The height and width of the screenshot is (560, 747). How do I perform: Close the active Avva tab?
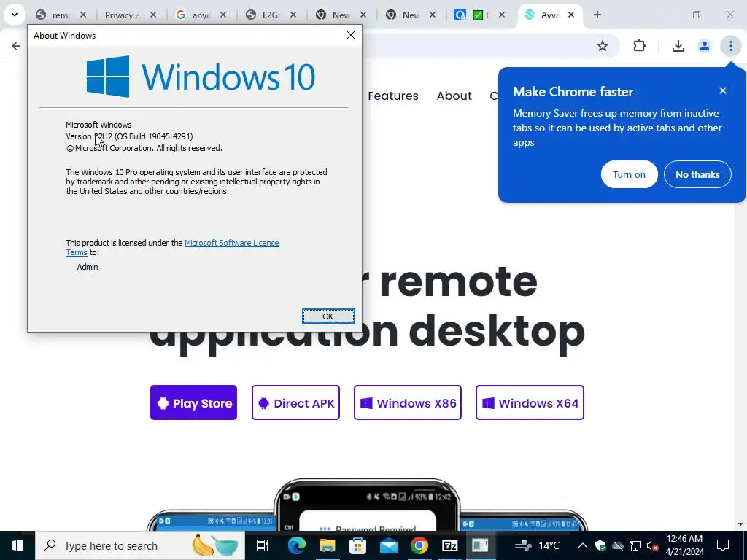[570, 15]
